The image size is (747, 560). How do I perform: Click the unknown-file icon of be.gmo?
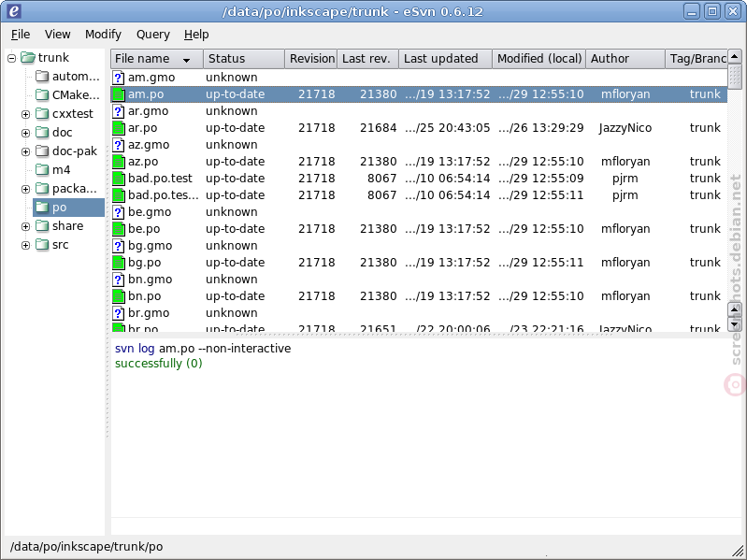[x=118, y=212]
